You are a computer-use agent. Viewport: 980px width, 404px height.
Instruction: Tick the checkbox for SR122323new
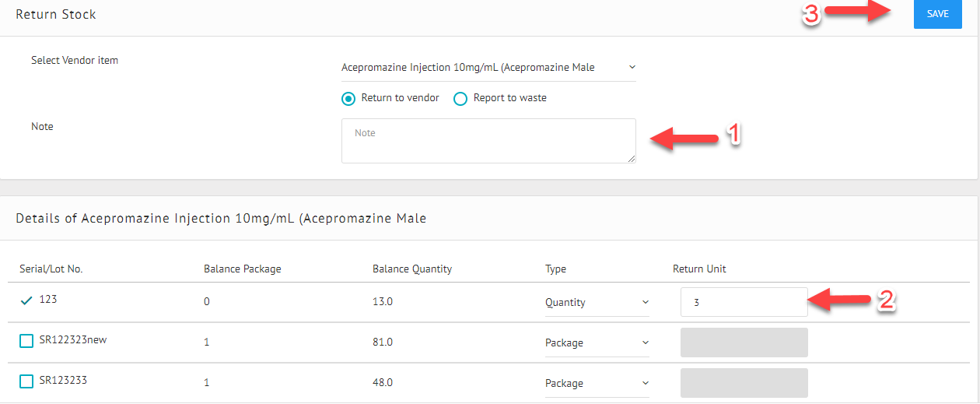26,341
